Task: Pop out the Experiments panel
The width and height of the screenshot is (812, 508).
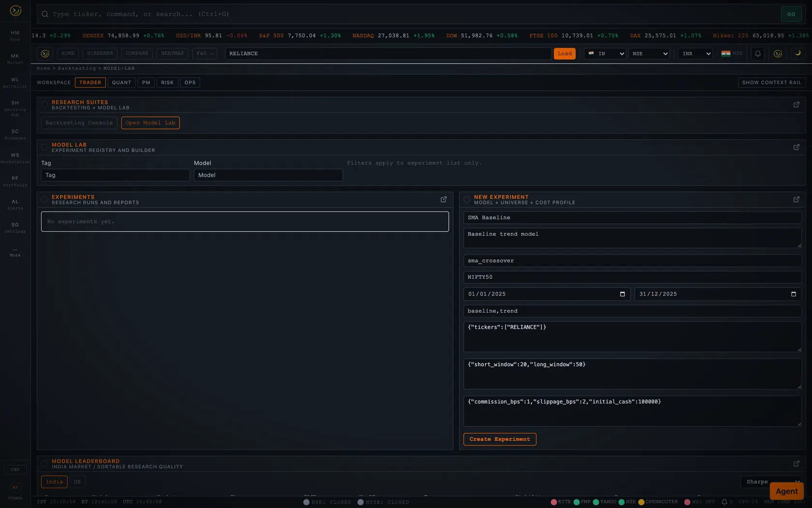Action: pos(444,199)
